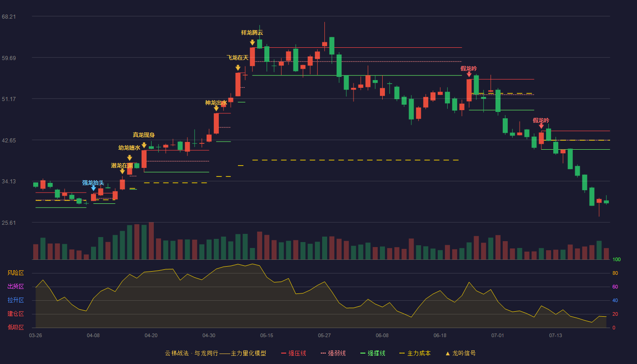Click the 风险区 zone label
The height and width of the screenshot is (364, 637).
(x=15, y=273)
